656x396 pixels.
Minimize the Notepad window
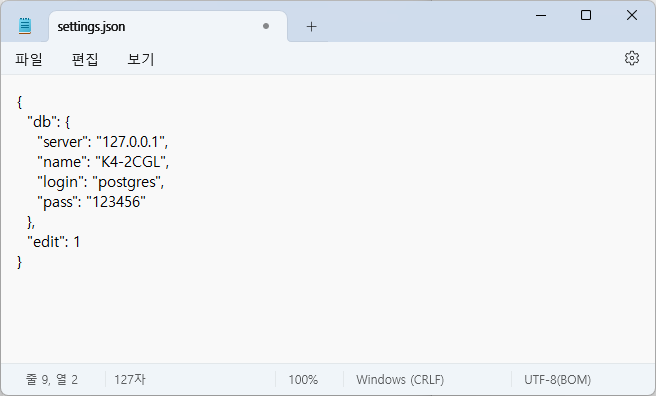pyautogui.click(x=541, y=15)
